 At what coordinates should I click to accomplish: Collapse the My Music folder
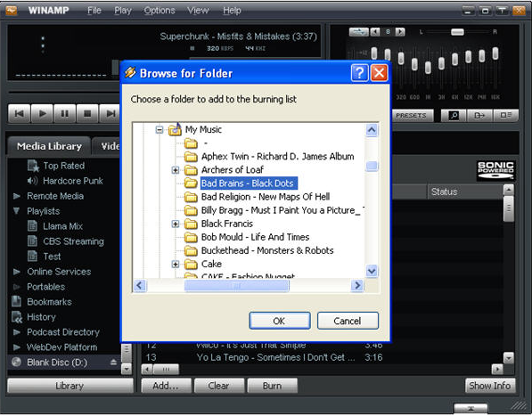(160, 130)
